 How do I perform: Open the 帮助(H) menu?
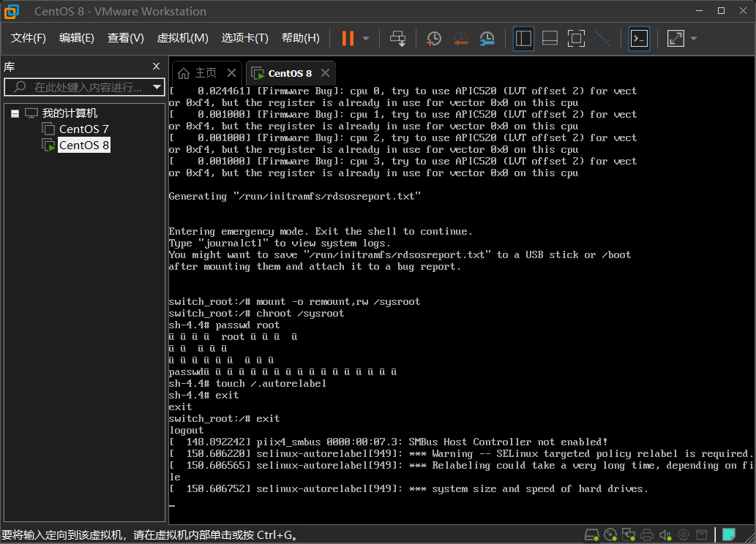click(x=300, y=38)
